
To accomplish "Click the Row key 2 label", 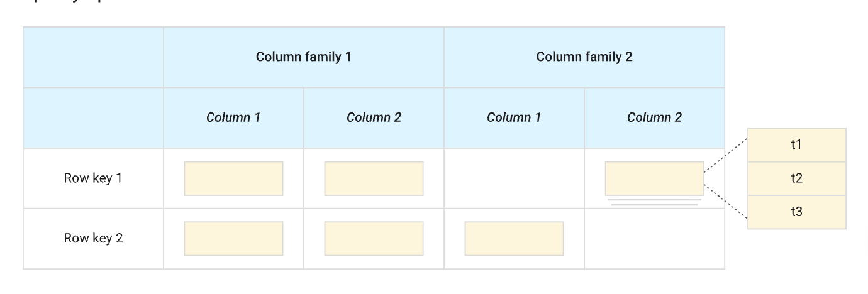I will pyautogui.click(x=93, y=239).
